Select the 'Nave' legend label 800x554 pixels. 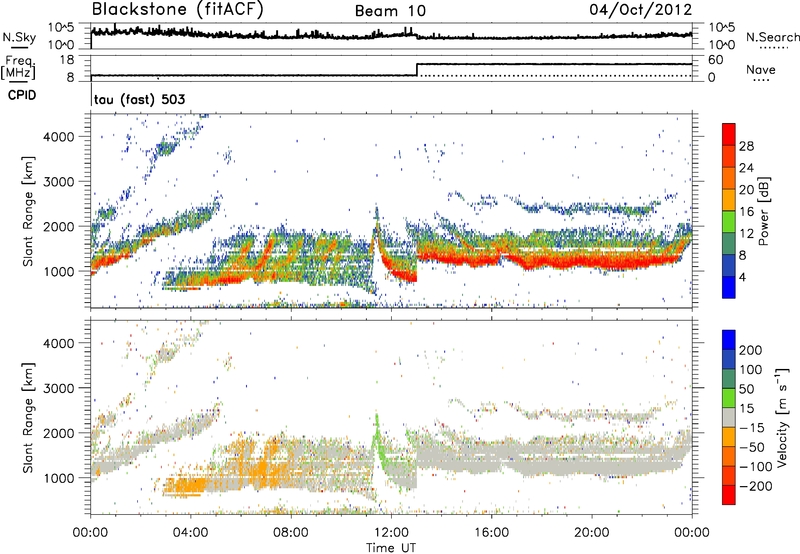[760, 70]
